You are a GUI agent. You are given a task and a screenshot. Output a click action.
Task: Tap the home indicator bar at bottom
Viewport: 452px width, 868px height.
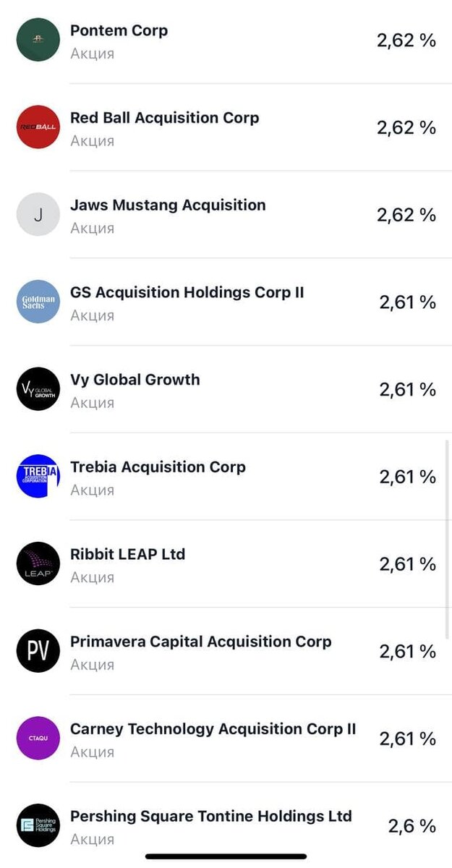click(226, 857)
